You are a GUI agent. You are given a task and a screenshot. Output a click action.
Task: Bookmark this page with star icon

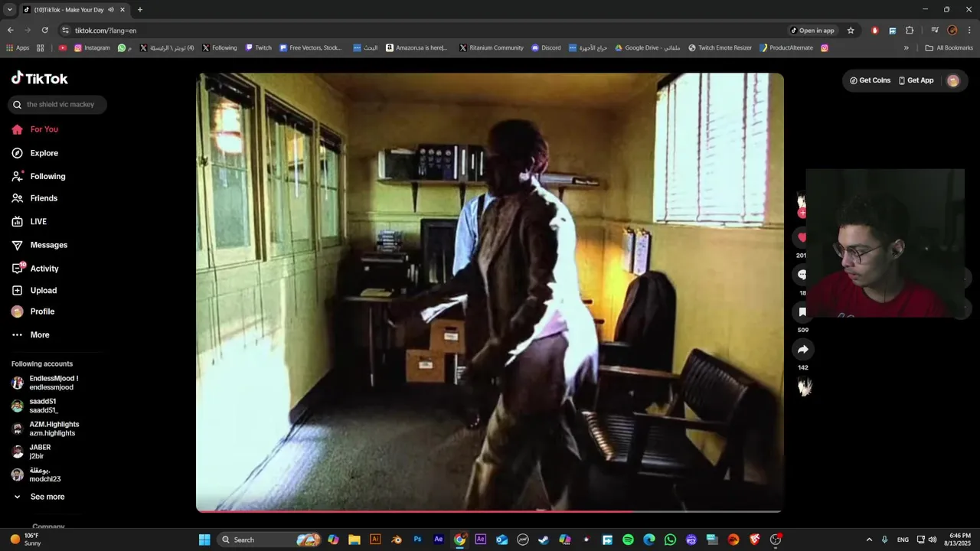tap(851, 31)
